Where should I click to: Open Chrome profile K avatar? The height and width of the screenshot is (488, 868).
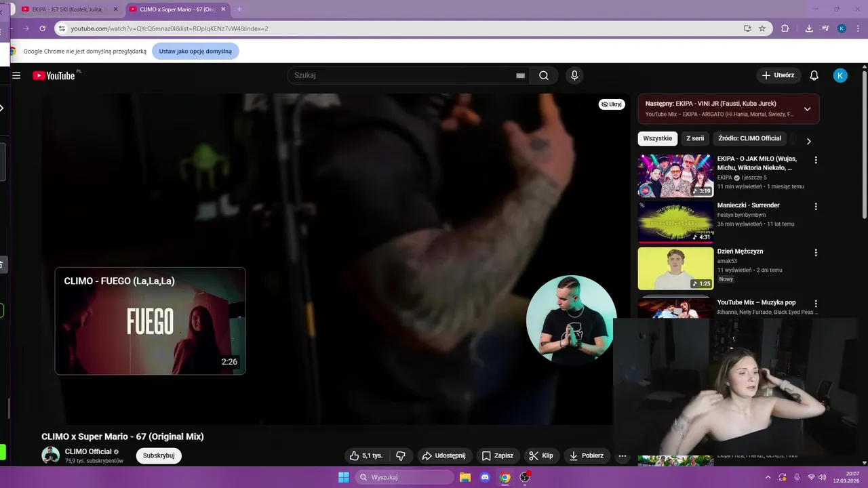point(842,28)
